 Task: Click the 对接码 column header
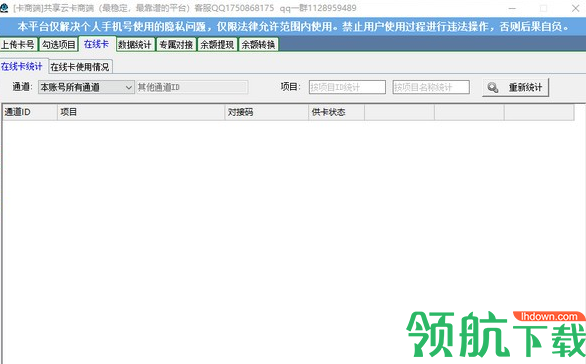coord(266,112)
